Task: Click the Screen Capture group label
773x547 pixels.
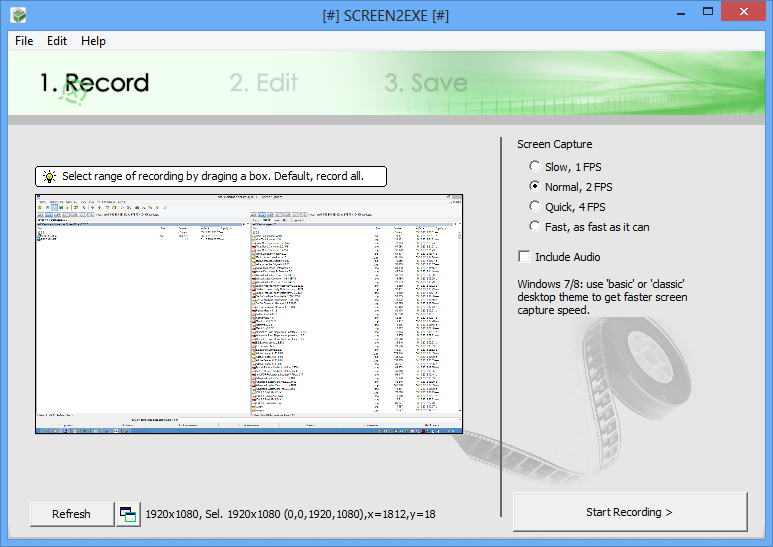Action: pos(555,144)
